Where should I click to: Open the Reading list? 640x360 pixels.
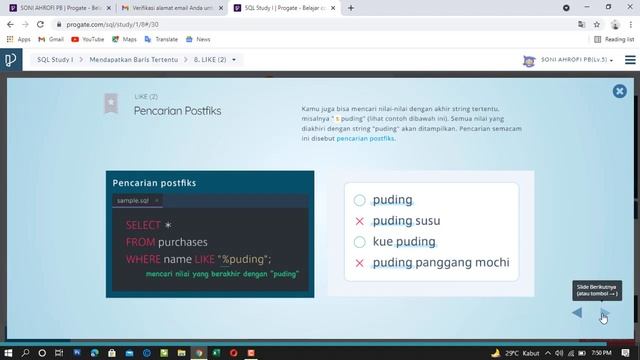coord(614,40)
